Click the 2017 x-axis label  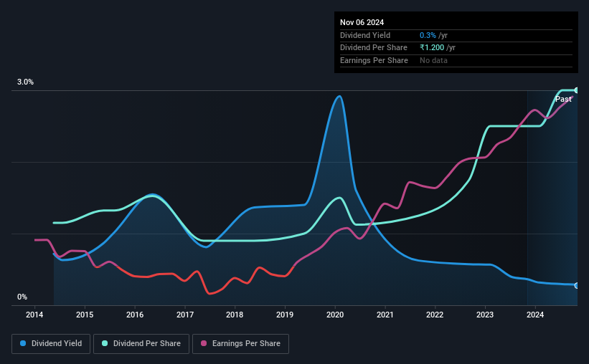coord(185,315)
